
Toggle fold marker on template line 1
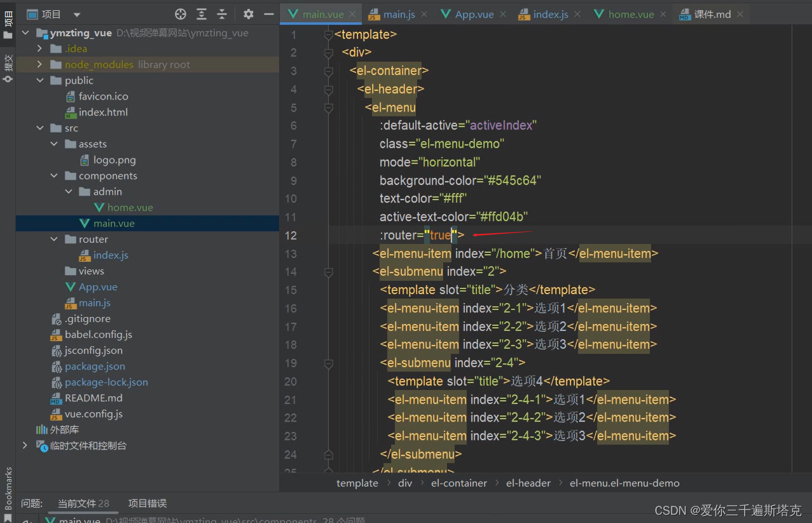pos(328,34)
